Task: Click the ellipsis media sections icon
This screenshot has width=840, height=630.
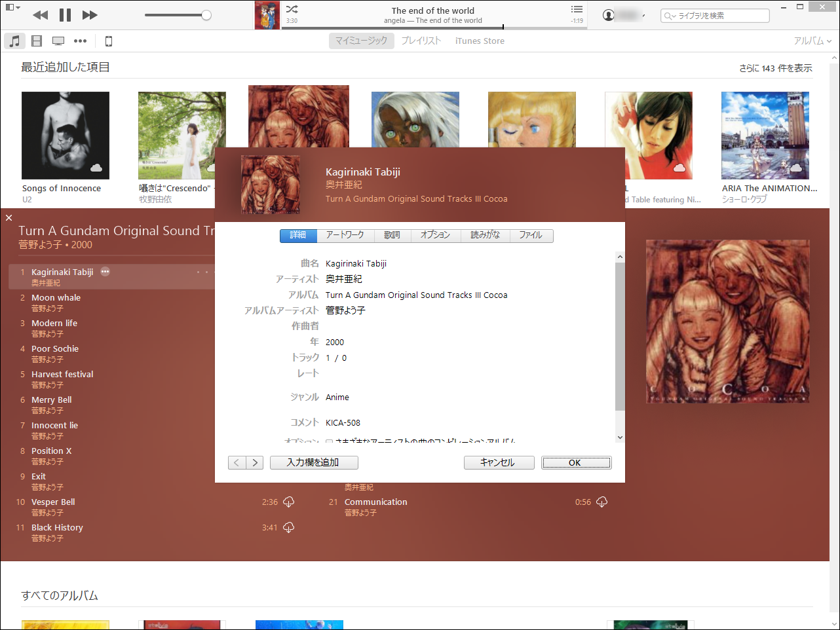Action: tap(81, 41)
